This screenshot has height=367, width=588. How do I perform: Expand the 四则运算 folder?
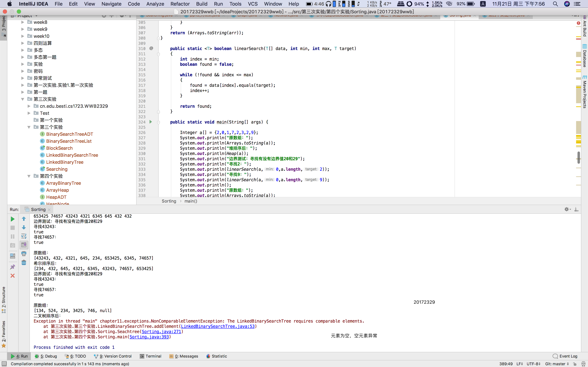pos(23,43)
